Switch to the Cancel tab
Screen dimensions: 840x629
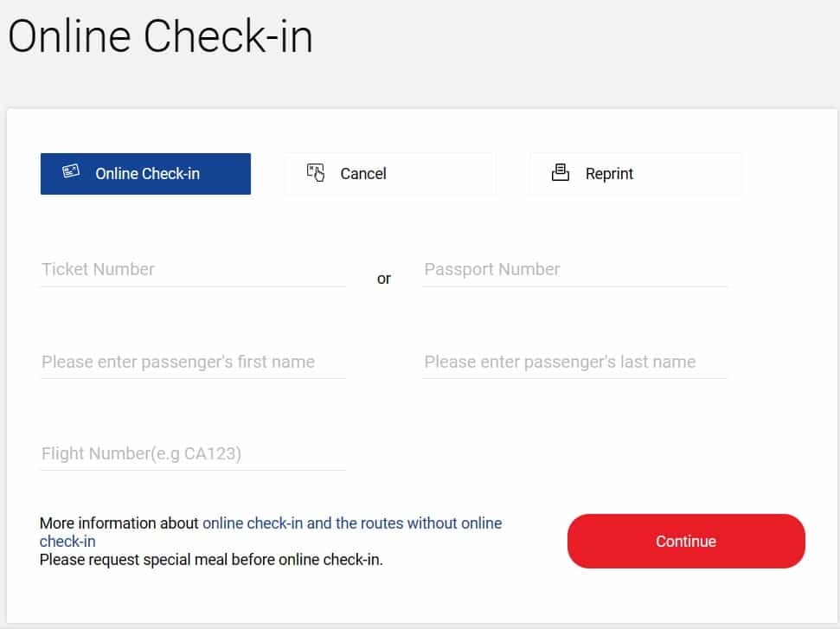pos(390,174)
